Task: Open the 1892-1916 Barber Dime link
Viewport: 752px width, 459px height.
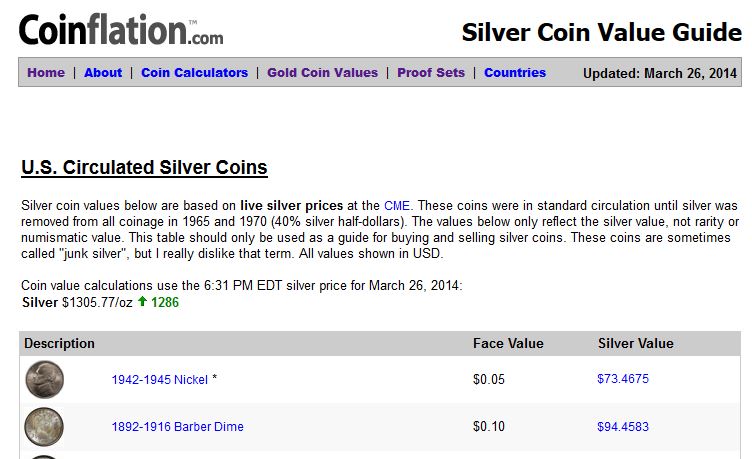Action: (x=177, y=426)
